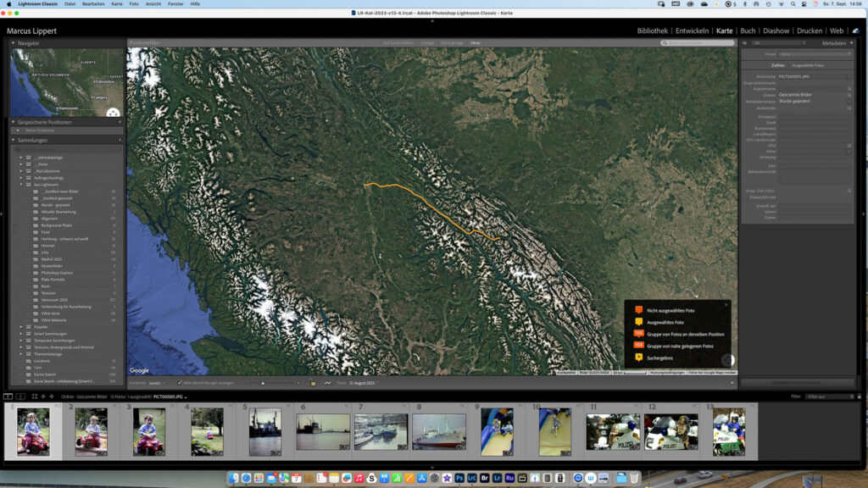This screenshot has height=488, width=868.
Task: Open the Karte menu in menu bar
Action: coord(117,4)
